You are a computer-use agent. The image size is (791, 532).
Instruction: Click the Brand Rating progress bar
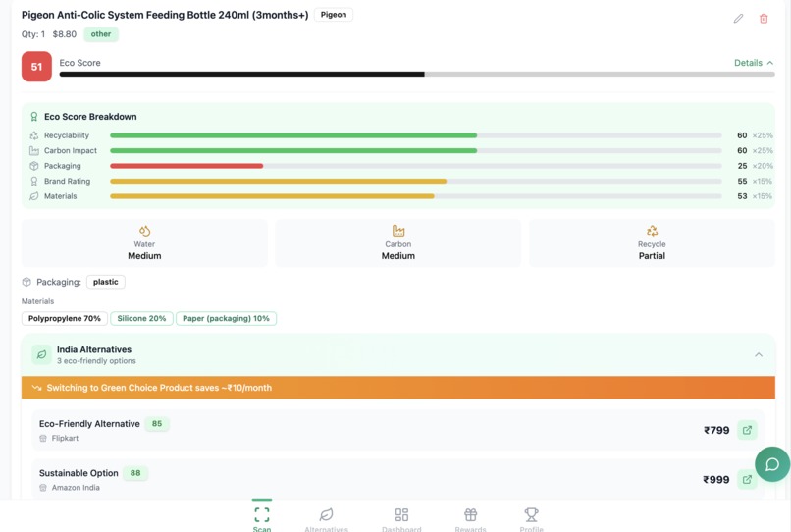tap(416, 181)
